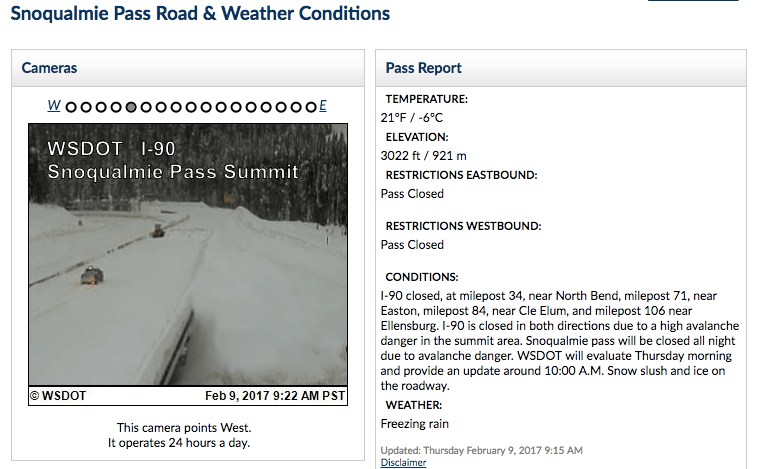Select the fourth camera radio dot
The height and width of the screenshot is (469, 759).
116,107
